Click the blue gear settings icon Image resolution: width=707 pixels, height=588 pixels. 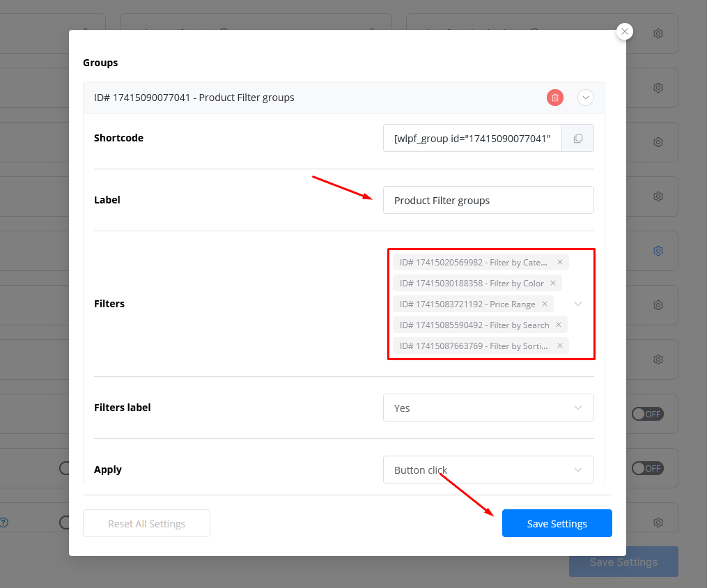click(x=658, y=251)
